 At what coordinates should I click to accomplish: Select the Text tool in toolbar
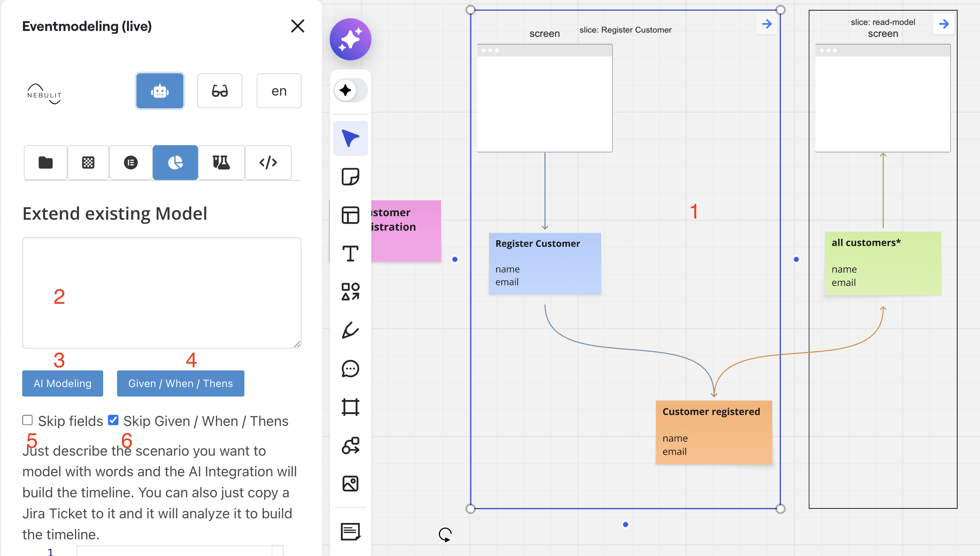click(350, 254)
